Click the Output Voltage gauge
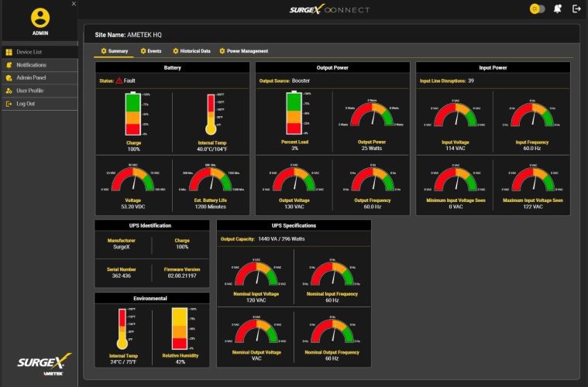This screenshot has width=588, height=387. [294, 179]
